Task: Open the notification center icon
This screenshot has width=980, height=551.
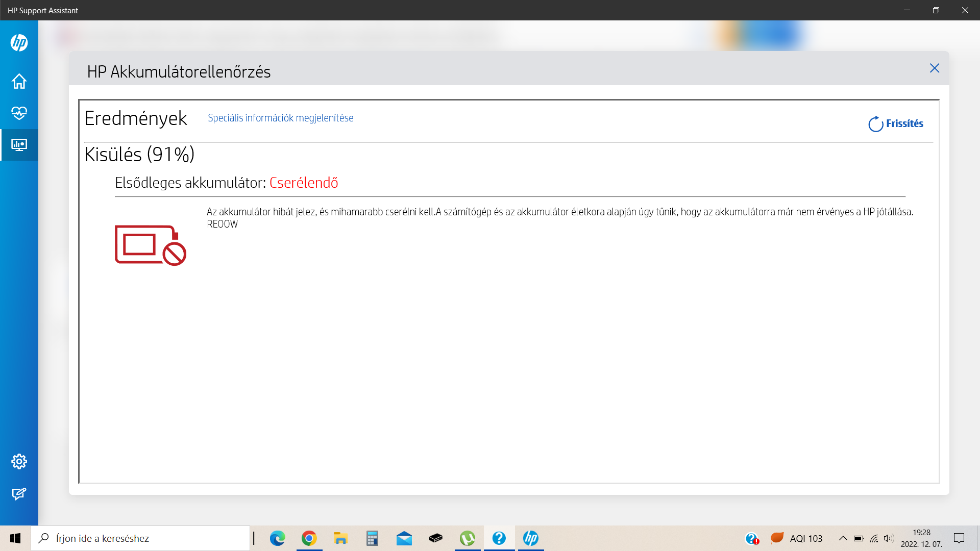Action: pyautogui.click(x=959, y=538)
